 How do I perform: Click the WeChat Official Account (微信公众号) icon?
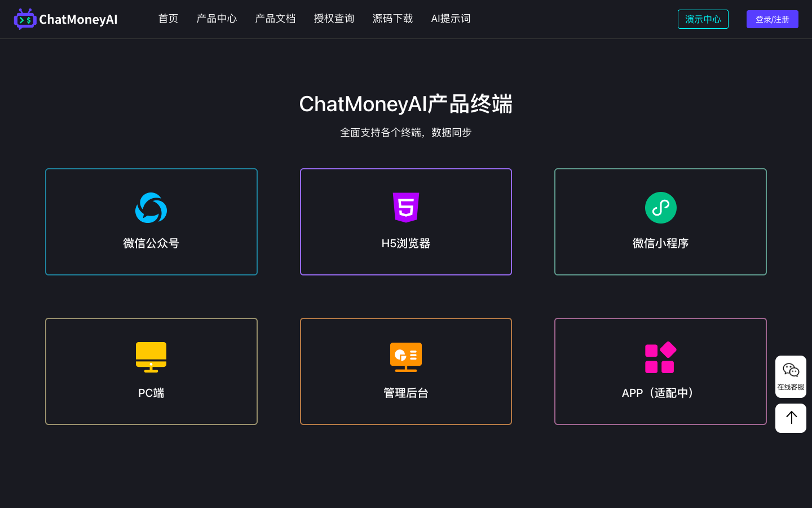(151, 208)
